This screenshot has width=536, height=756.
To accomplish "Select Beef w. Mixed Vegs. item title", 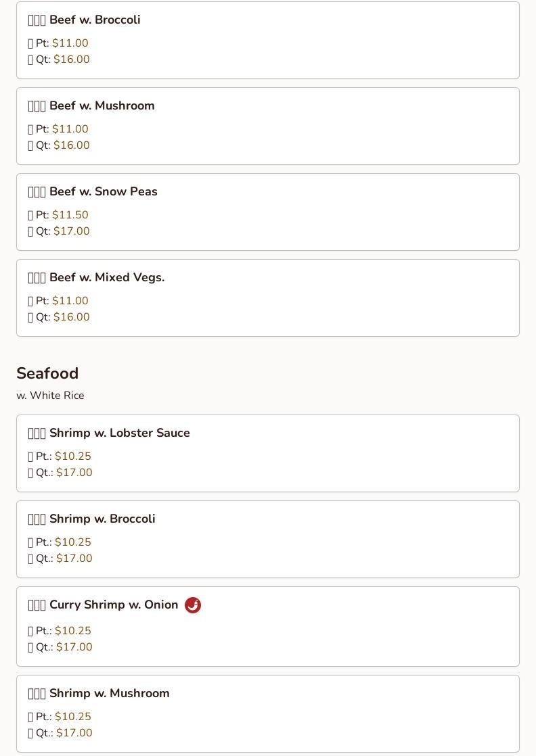I will tap(107, 278).
